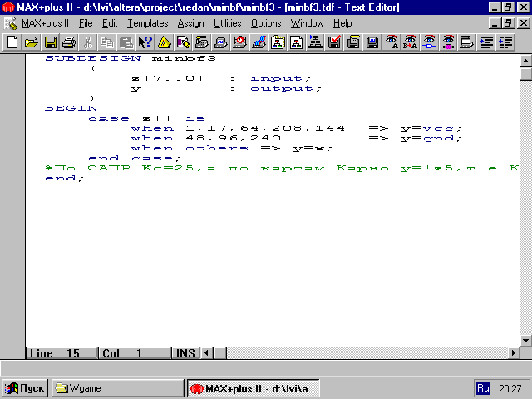Click the horizontal scrollbar right arrow
This screenshot has width=532, height=399.
[514, 353]
